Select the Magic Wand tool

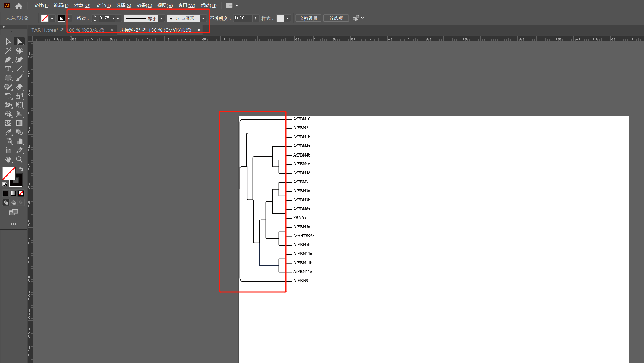point(8,51)
